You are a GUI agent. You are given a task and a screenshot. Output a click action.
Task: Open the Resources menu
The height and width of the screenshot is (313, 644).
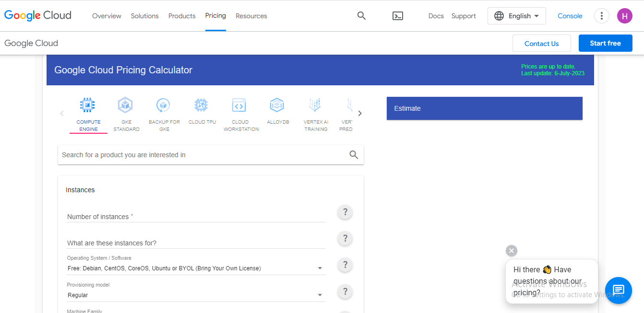(x=251, y=16)
